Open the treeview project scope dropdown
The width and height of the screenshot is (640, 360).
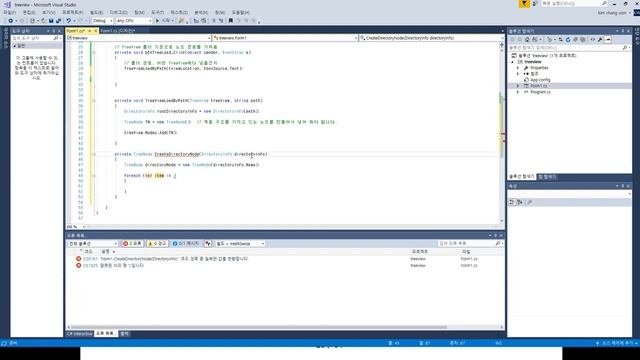pos(138,38)
